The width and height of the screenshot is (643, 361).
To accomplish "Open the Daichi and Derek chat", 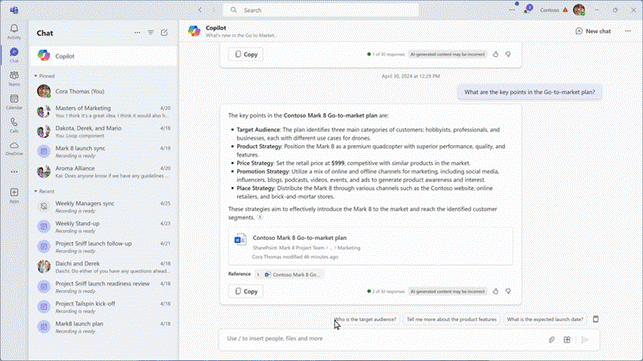I will tap(103, 267).
